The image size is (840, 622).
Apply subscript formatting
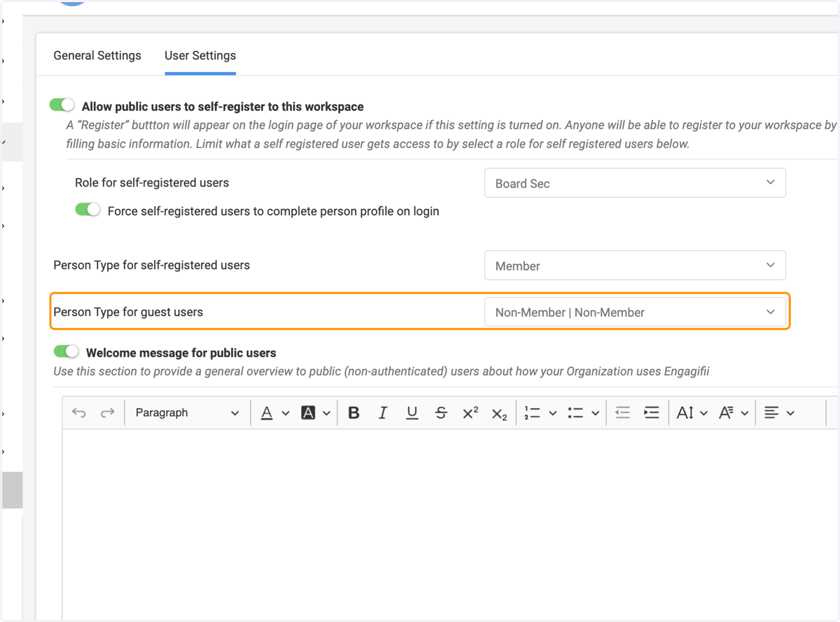(499, 413)
